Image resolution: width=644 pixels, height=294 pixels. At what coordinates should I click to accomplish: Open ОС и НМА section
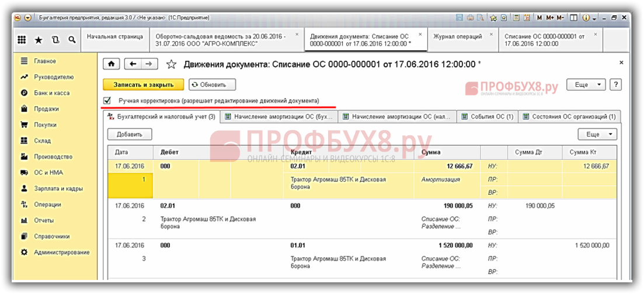click(x=48, y=173)
